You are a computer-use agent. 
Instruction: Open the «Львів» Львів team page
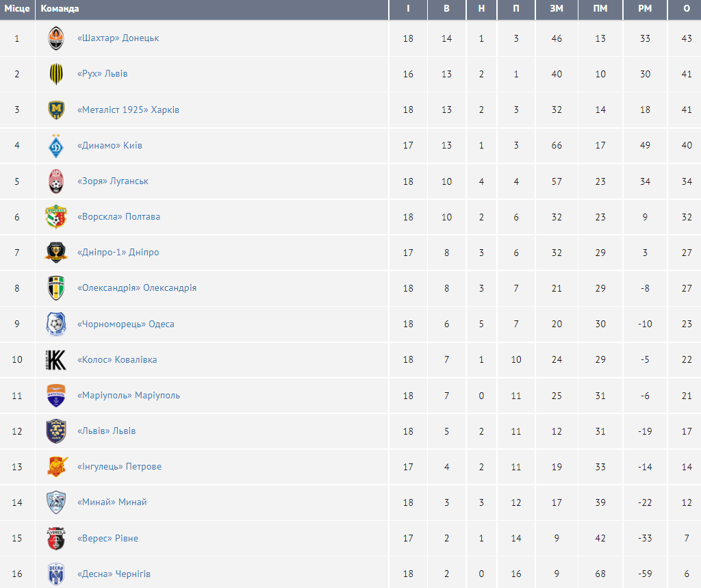tap(106, 431)
